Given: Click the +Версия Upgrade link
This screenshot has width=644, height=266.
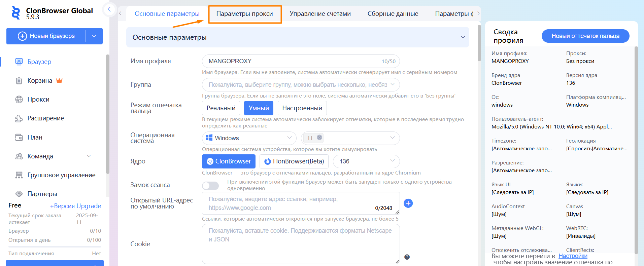Looking at the screenshot, I should tap(75, 206).
